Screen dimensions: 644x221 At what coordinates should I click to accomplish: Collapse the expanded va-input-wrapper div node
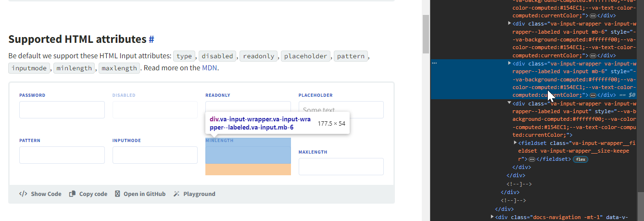(510, 103)
